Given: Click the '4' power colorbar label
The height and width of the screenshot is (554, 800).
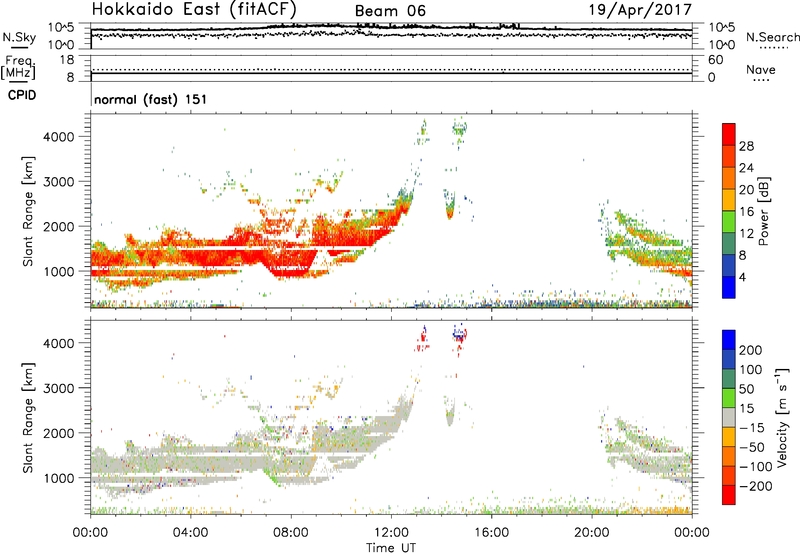Looking at the screenshot, I should tap(742, 277).
